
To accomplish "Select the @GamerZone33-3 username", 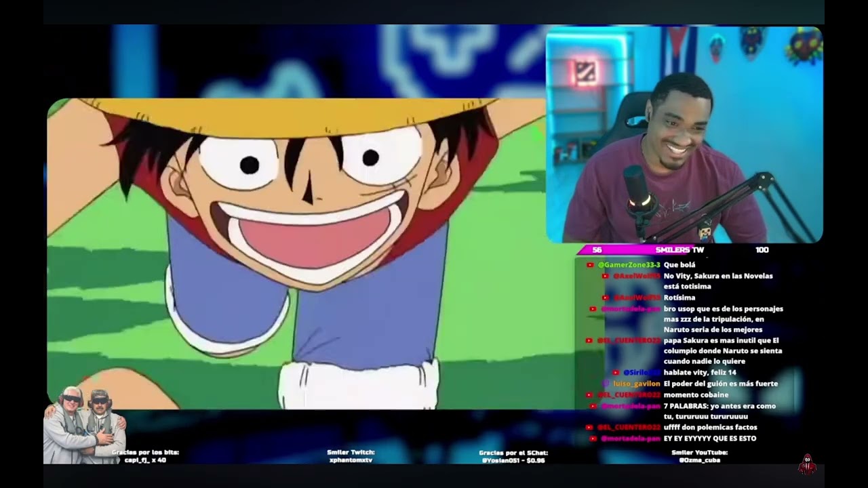I will coord(629,265).
